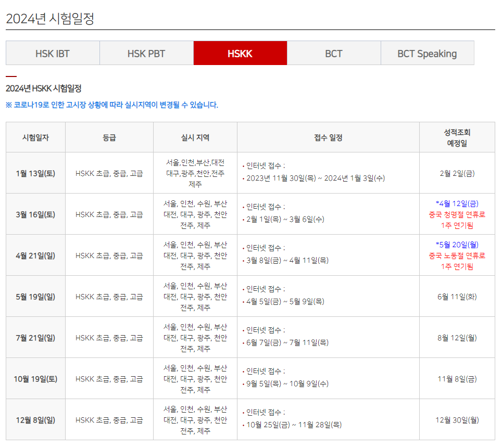Select the 7월 21일(일) exam date cell
502x448 pixels.
click(x=35, y=338)
